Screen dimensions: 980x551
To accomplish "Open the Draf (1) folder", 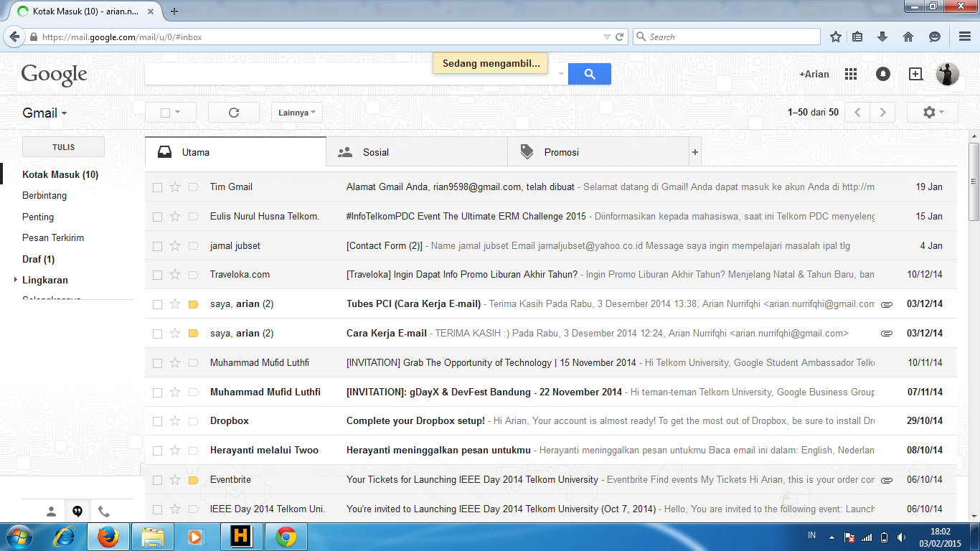I will click(39, 259).
